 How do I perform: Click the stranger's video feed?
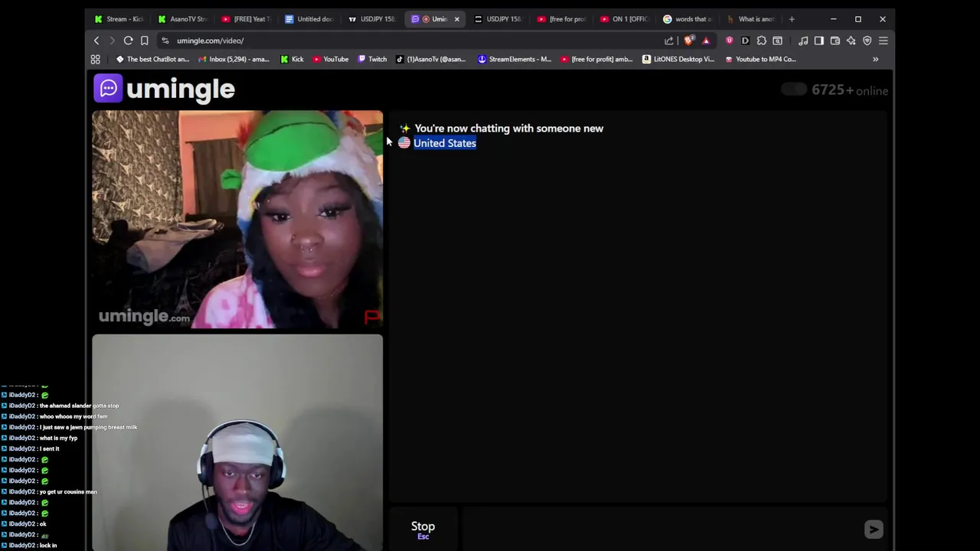[x=237, y=220]
